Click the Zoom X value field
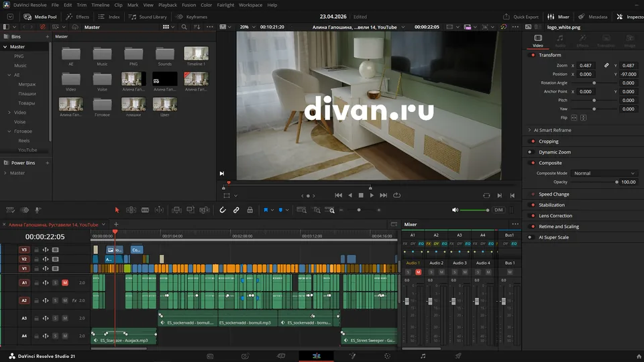 (x=585, y=65)
